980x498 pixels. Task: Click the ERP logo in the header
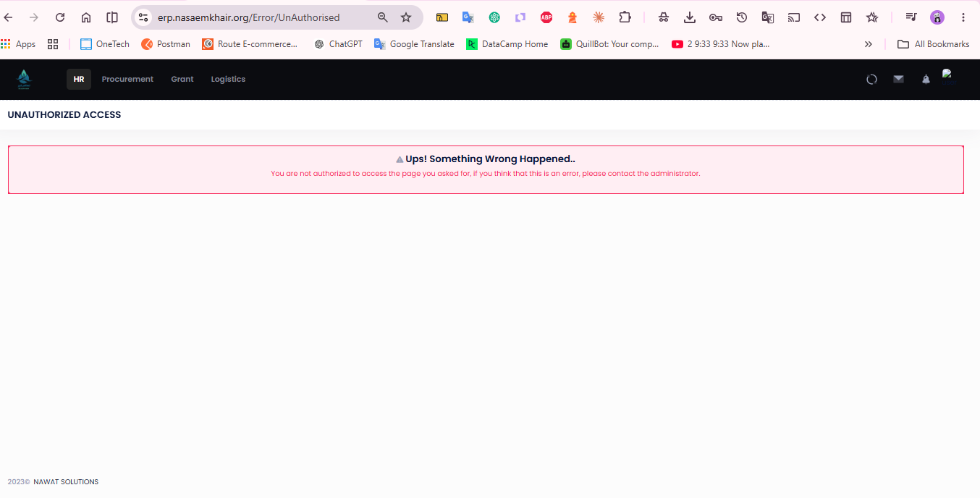[x=24, y=79]
